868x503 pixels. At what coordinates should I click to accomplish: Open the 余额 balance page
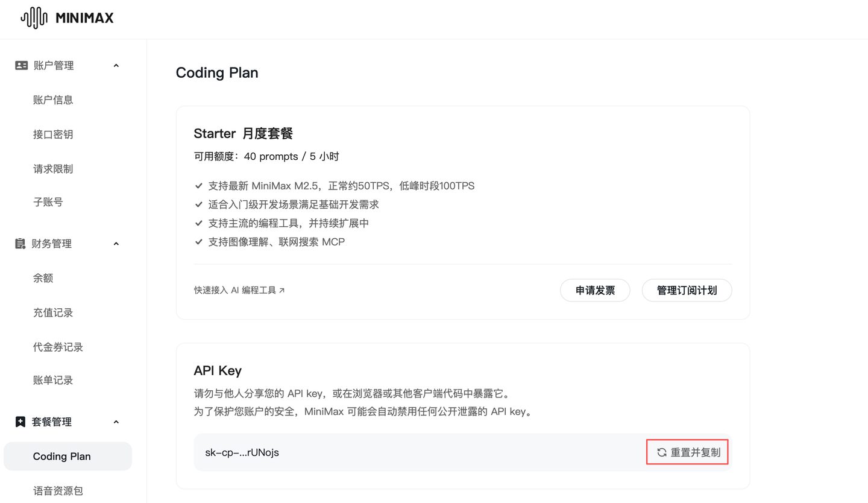(43, 278)
